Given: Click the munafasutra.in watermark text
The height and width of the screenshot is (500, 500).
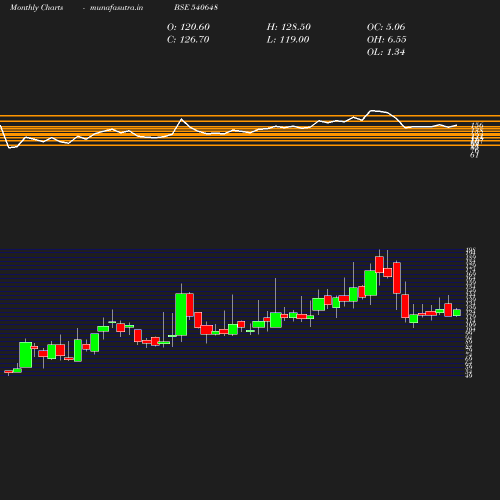Looking at the screenshot, I should point(116,7).
